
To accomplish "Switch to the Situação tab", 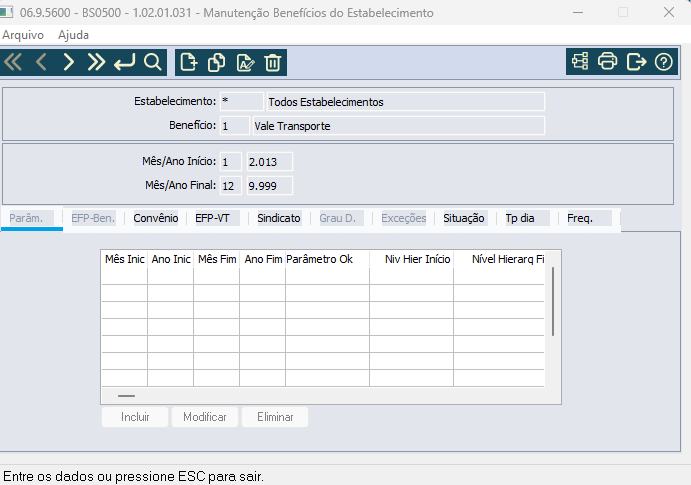I will coord(465,218).
